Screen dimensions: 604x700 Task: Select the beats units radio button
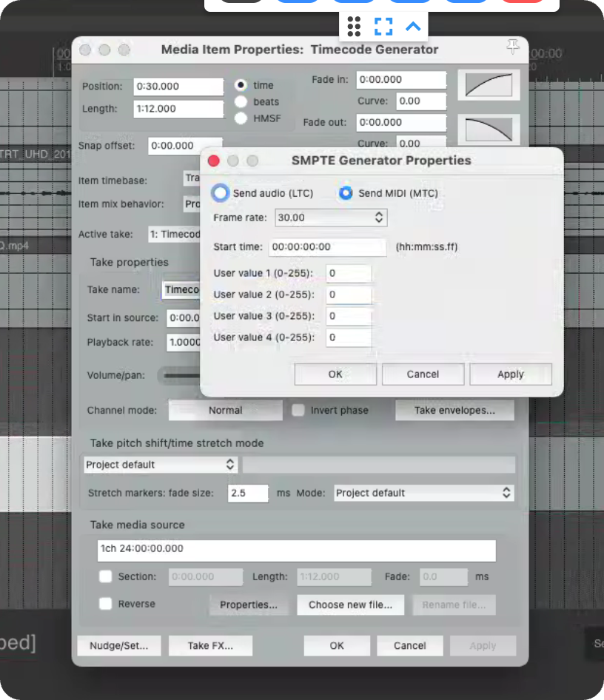coord(241,102)
